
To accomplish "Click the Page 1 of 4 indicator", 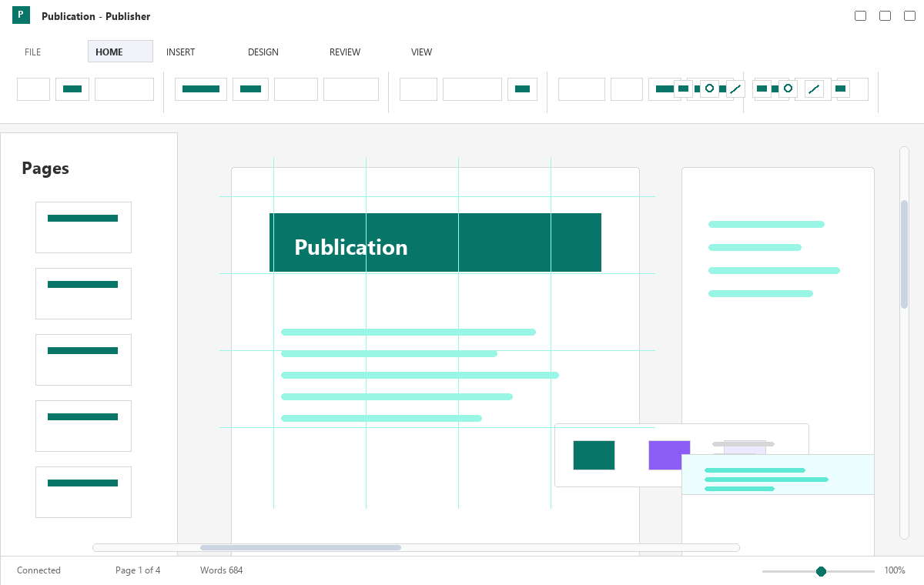I will point(138,570).
